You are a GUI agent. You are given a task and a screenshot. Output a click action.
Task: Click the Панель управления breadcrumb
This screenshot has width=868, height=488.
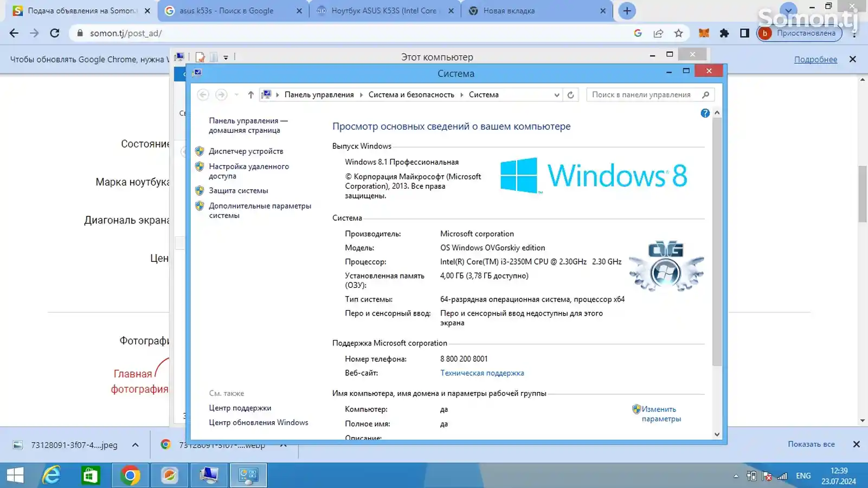(x=319, y=94)
